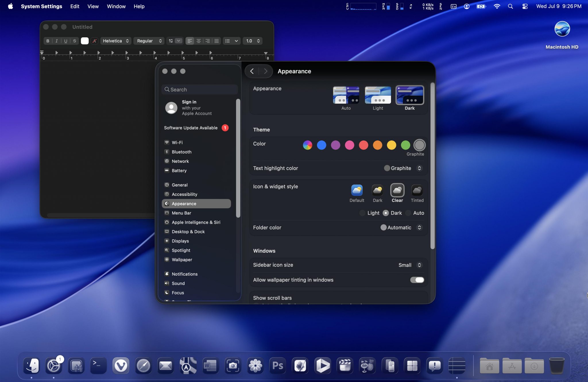This screenshot has height=382, width=588.
Task: Open Desktop & Dock settings pane
Action: (188, 231)
